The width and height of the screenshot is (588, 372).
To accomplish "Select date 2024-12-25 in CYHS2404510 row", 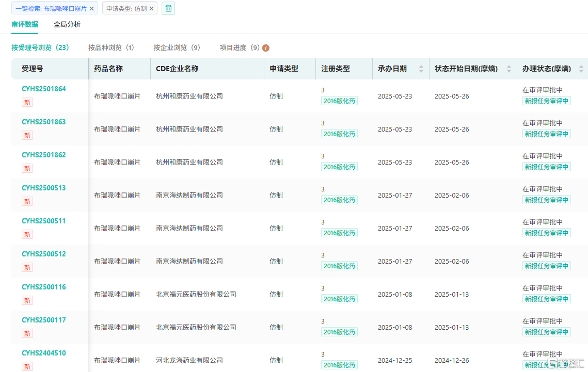I will click(x=395, y=360).
